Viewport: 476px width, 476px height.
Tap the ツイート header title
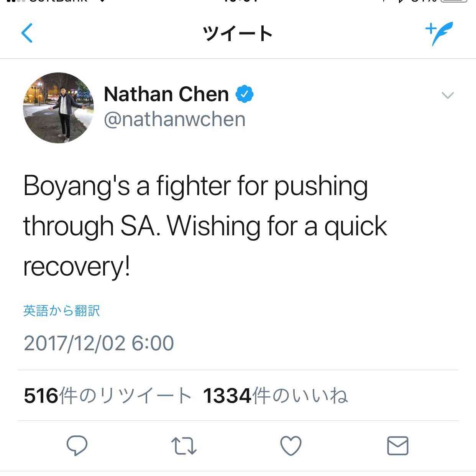pos(238,33)
